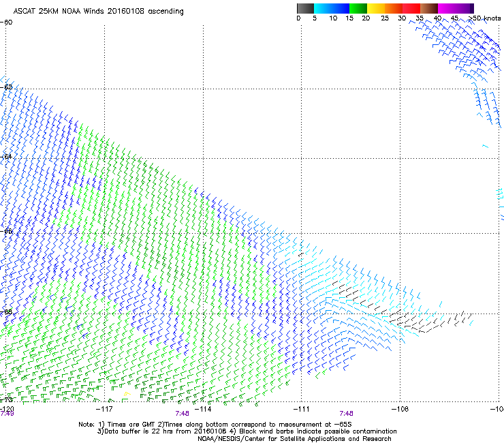Select the orange 25-30 knots legend segment
Screen dimensions: 504x443
coord(394,8)
